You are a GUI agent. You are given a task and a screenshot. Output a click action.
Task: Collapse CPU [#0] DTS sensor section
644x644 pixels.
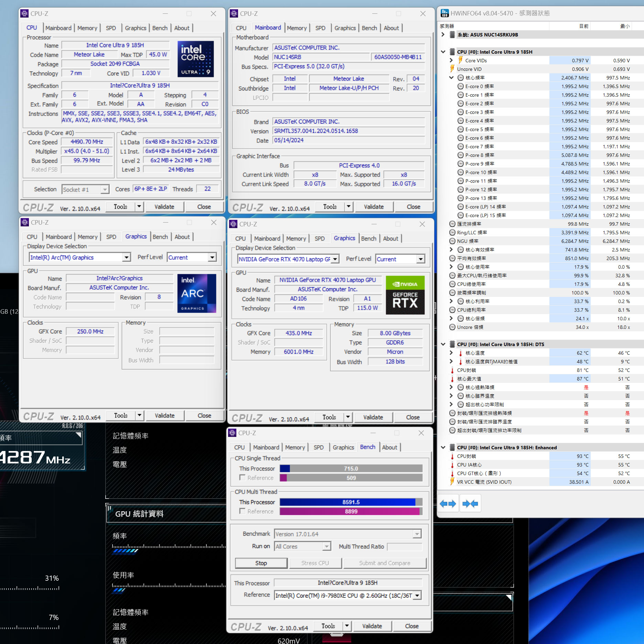[443, 344]
